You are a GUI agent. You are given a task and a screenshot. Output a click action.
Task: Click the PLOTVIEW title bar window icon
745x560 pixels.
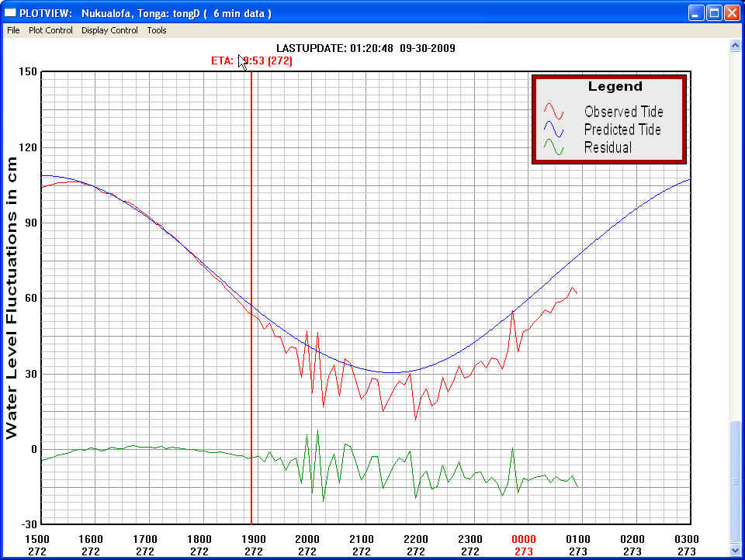pyautogui.click(x=10, y=13)
